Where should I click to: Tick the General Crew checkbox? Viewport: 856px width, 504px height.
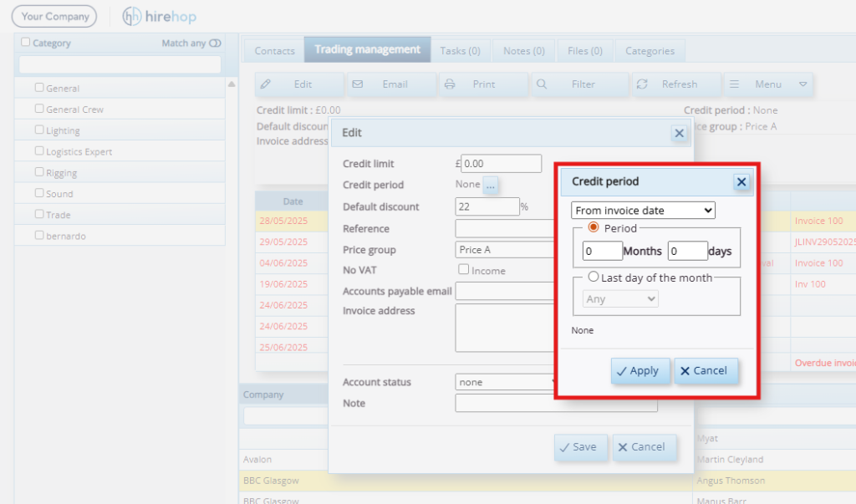pos(39,109)
